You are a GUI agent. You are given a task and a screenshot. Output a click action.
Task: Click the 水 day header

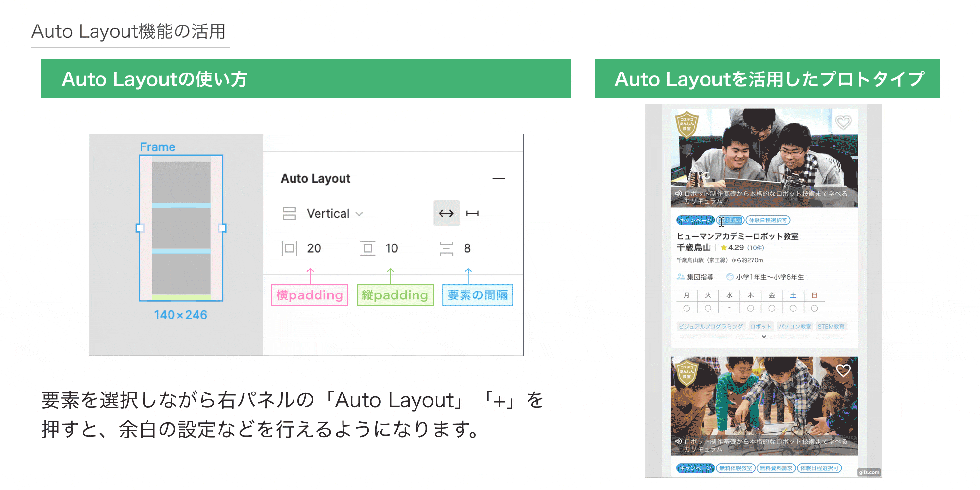729,295
